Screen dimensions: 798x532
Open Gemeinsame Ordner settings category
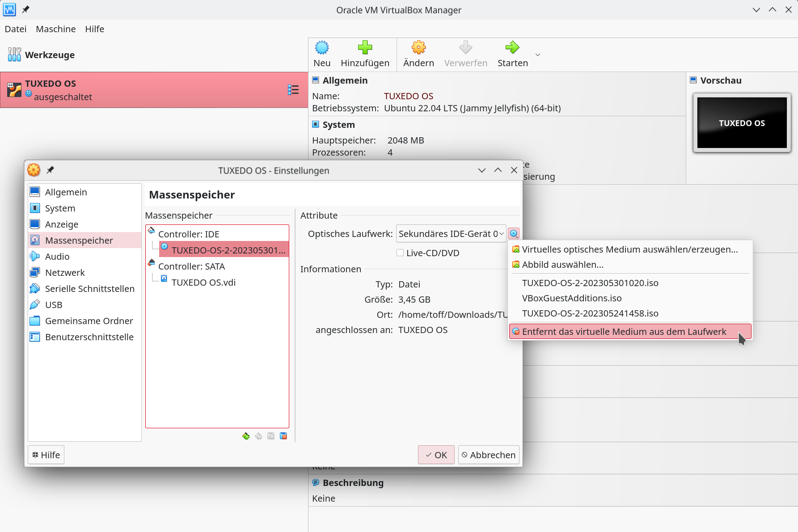84,321
